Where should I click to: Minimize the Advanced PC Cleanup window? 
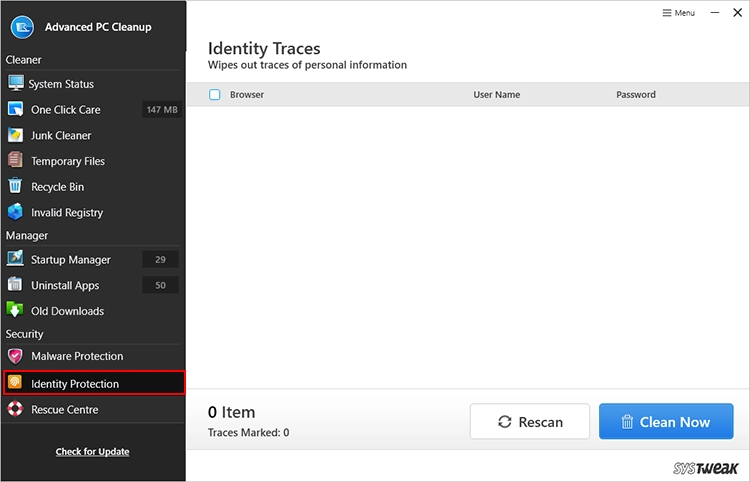pos(715,13)
